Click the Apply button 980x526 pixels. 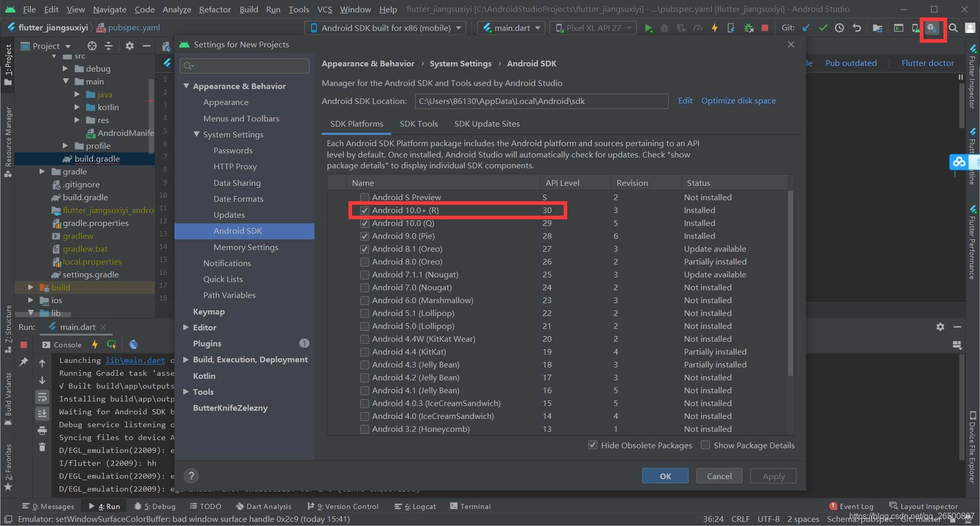(773, 476)
